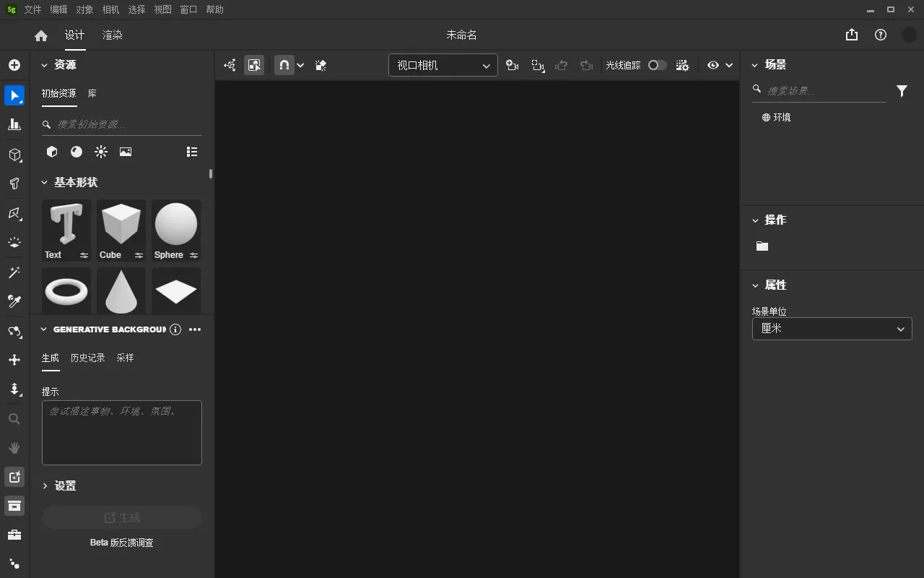The height and width of the screenshot is (578, 924).
Task: Open the scene filter funnel icon
Action: (902, 90)
